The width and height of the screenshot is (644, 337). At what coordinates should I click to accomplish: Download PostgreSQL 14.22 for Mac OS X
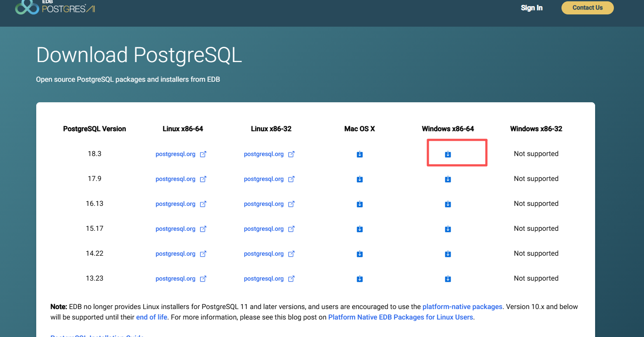(360, 254)
